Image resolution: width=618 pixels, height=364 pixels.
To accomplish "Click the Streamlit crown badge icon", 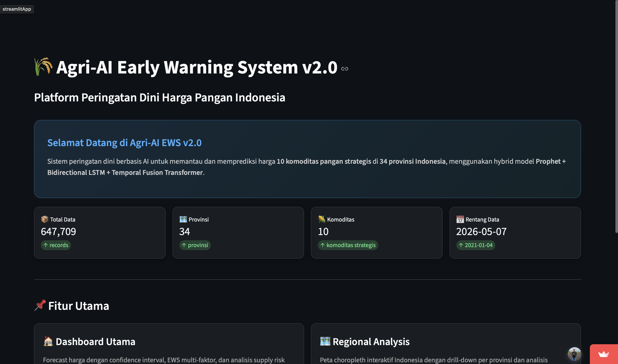I will click(x=604, y=354).
